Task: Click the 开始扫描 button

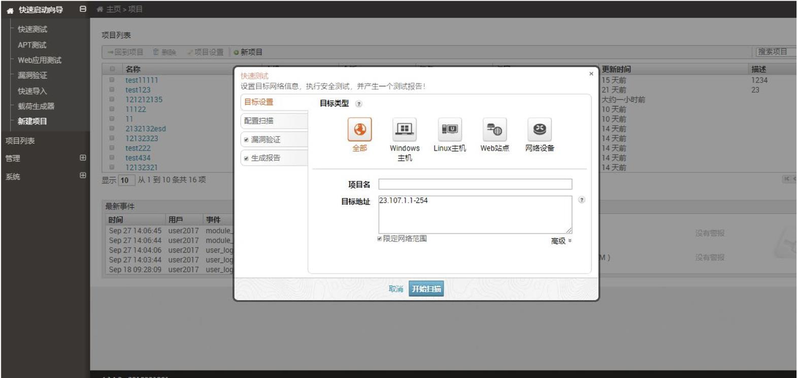Action: [426, 289]
